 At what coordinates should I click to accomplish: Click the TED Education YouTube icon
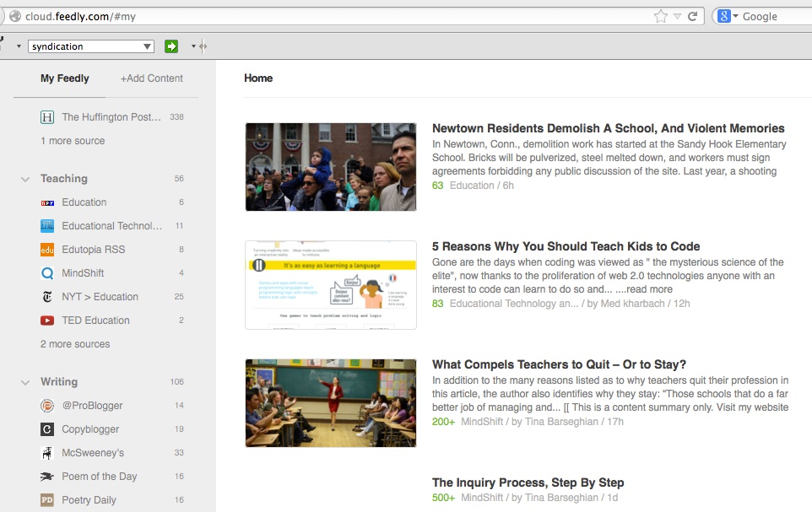pos(47,321)
